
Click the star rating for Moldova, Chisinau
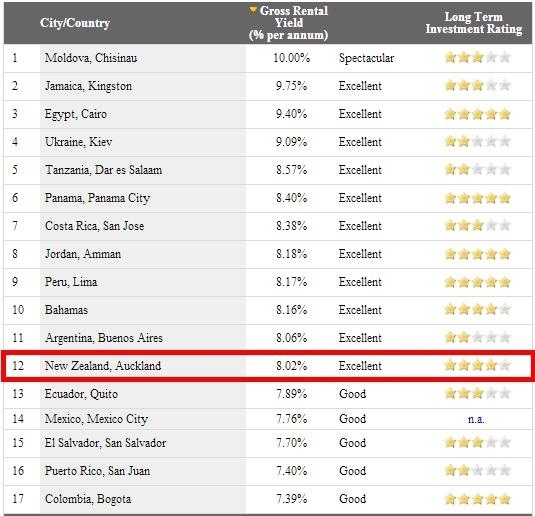click(x=477, y=57)
